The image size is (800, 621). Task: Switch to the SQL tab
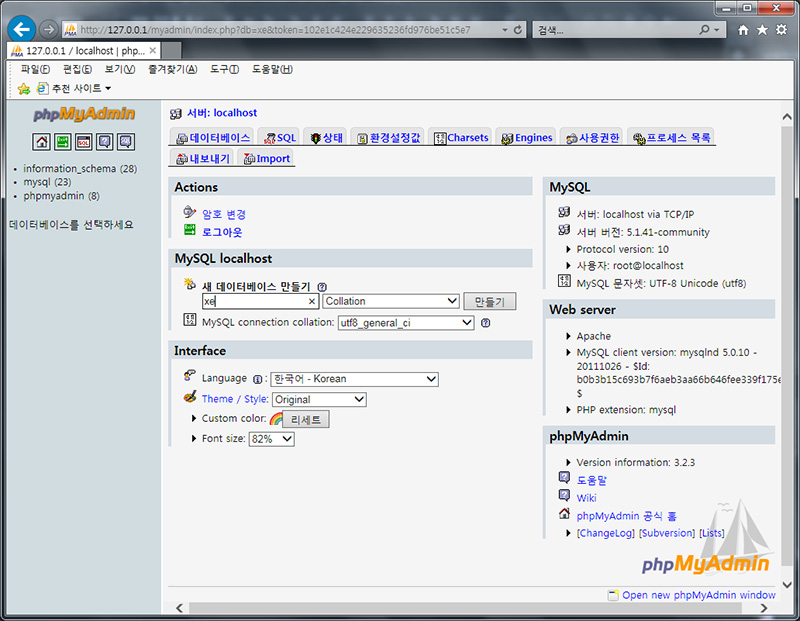pos(280,138)
